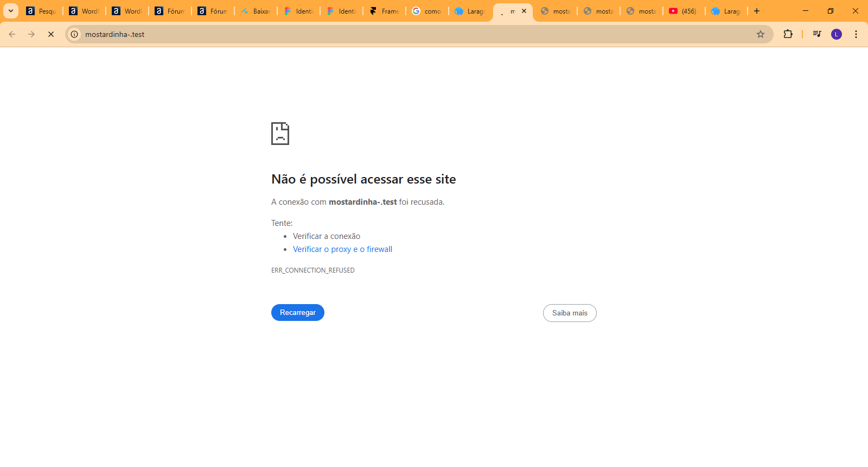Expand the tab search dropdown arrow
The image size is (868, 467).
click(10, 11)
